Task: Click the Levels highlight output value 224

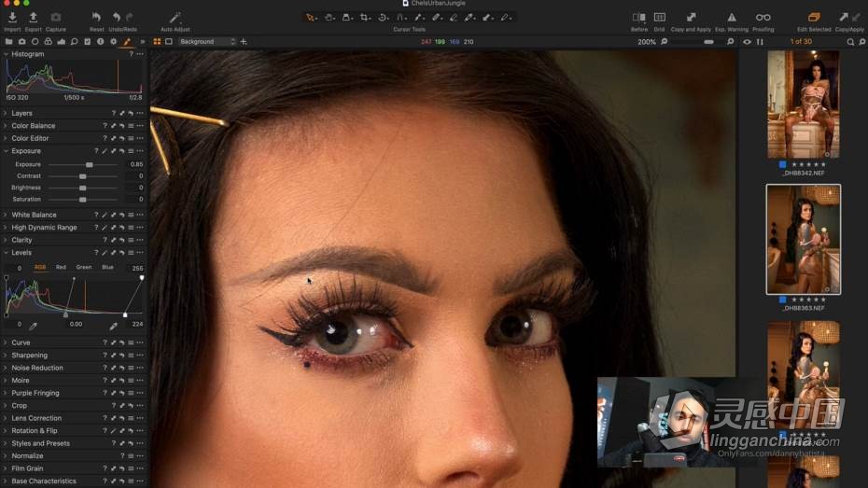Action: click(x=137, y=324)
